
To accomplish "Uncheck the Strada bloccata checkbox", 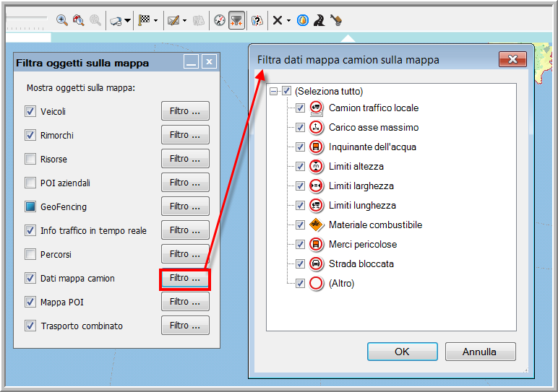I will tap(301, 263).
